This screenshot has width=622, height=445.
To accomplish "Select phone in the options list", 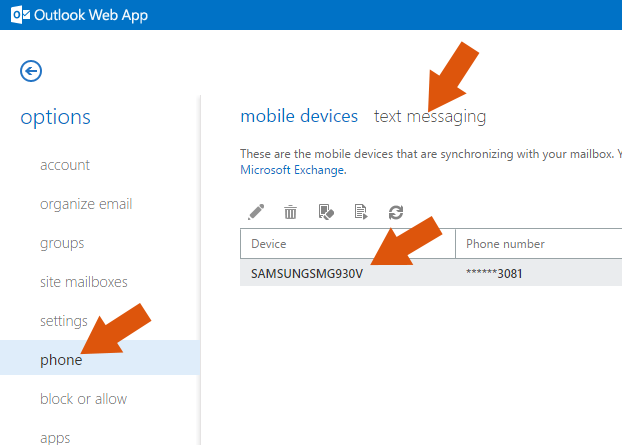I will click(x=100, y=358).
